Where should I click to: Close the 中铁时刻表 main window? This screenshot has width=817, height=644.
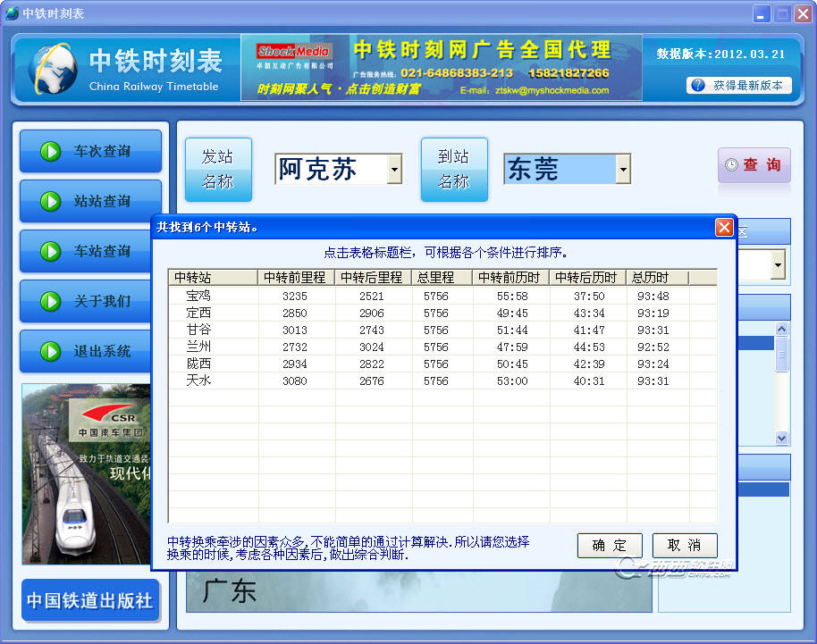[x=803, y=14]
